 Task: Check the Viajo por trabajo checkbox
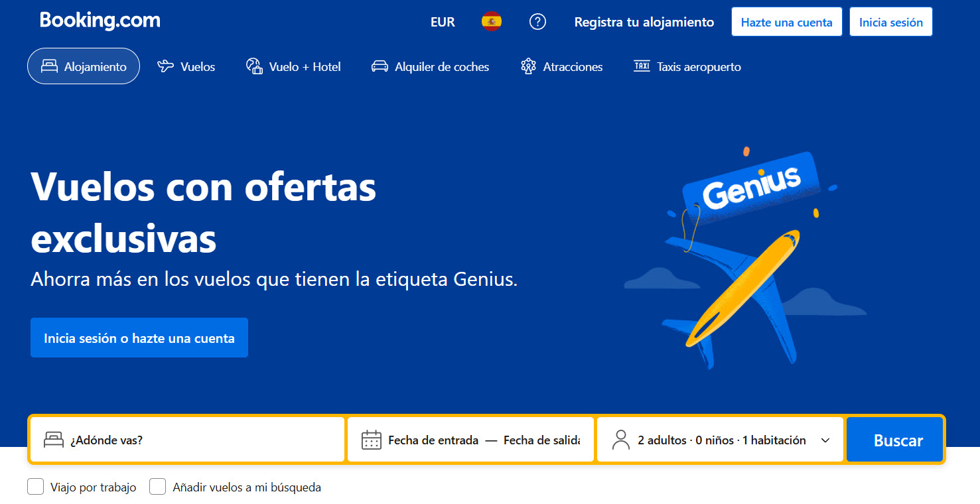35,487
